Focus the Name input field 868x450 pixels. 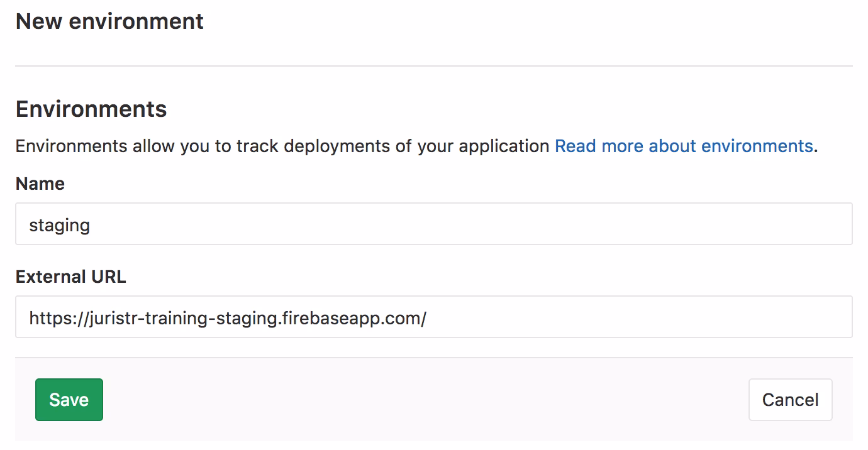click(433, 224)
